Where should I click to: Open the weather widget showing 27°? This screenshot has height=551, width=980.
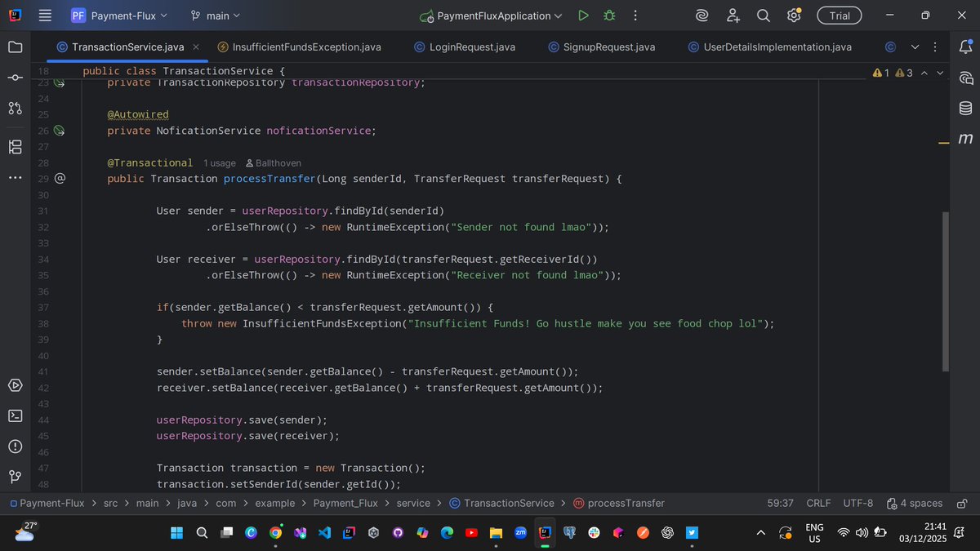click(24, 532)
